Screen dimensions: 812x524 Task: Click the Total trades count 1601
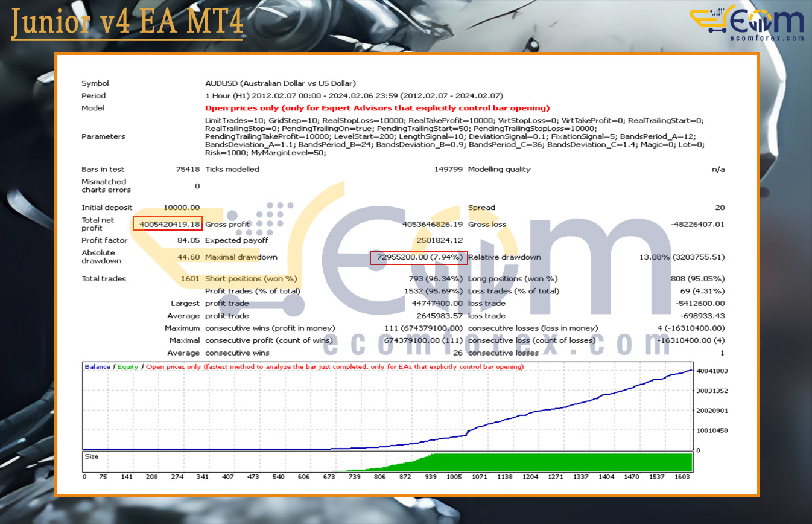pos(190,278)
